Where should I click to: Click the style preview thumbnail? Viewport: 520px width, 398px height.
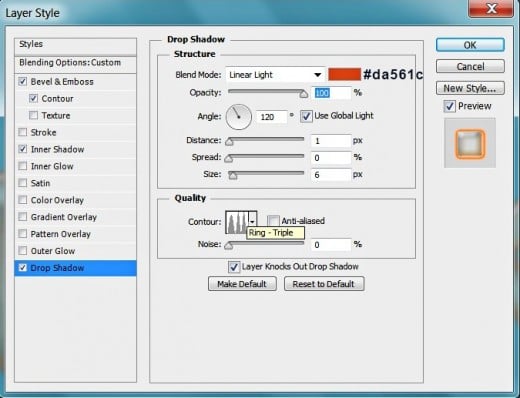click(470, 143)
